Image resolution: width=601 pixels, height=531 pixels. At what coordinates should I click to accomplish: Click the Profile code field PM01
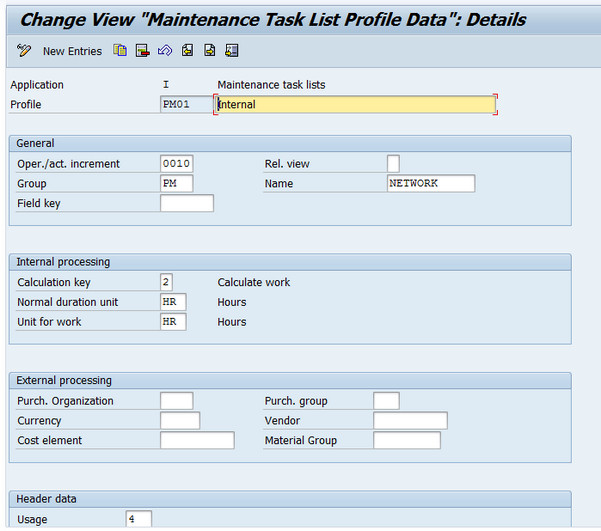pos(186,104)
